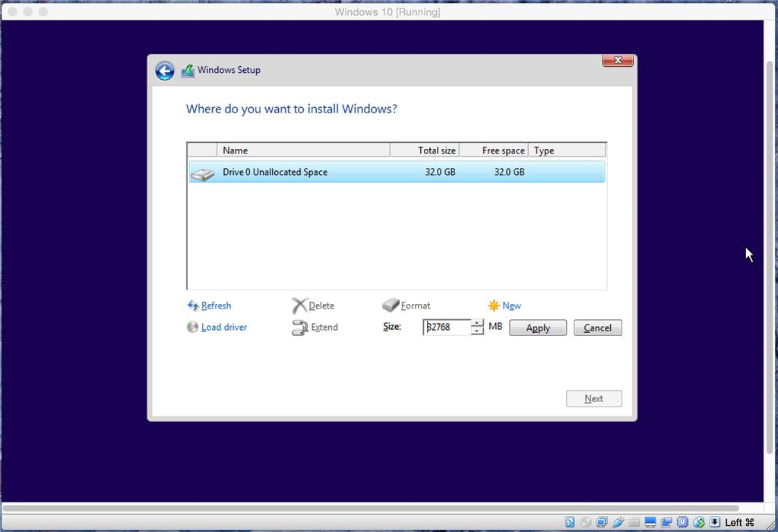Viewport: 778px width, 532px height.
Task: Open the VirtualBox display indicator
Action: click(650, 521)
